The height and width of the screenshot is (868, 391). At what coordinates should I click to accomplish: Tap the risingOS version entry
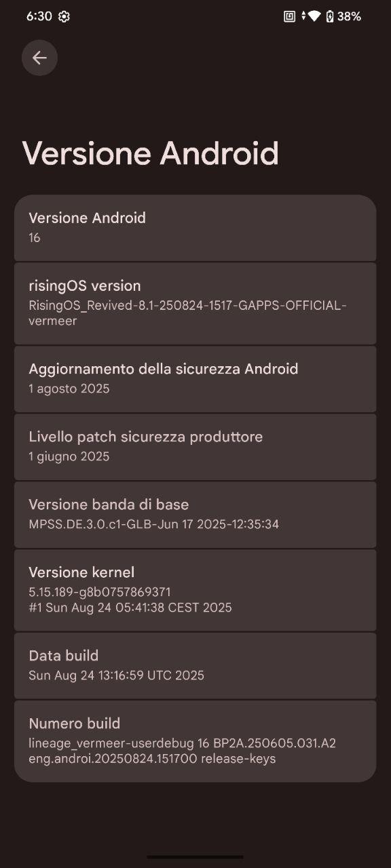pyautogui.click(x=195, y=303)
